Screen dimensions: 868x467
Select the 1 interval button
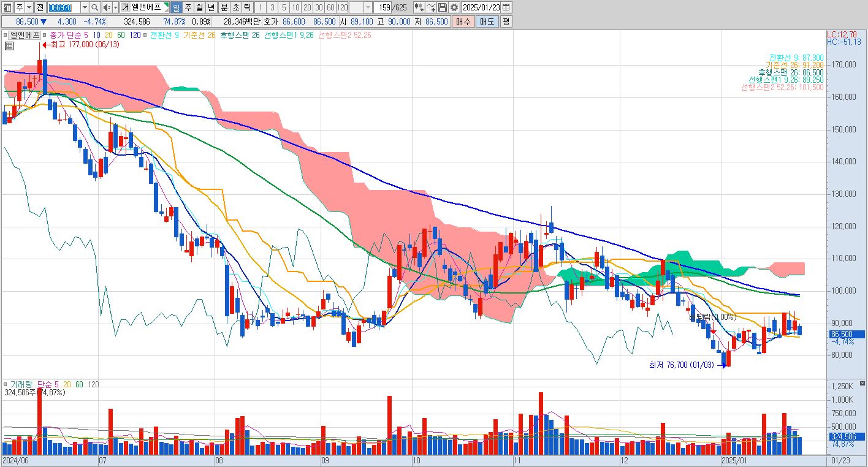click(261, 7)
